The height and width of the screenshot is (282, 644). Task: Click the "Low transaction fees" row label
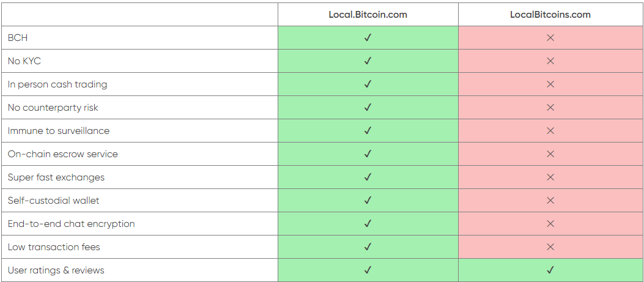[x=54, y=247]
